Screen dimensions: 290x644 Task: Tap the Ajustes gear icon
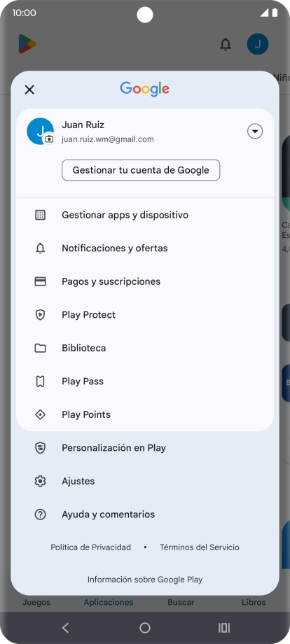pos(40,481)
